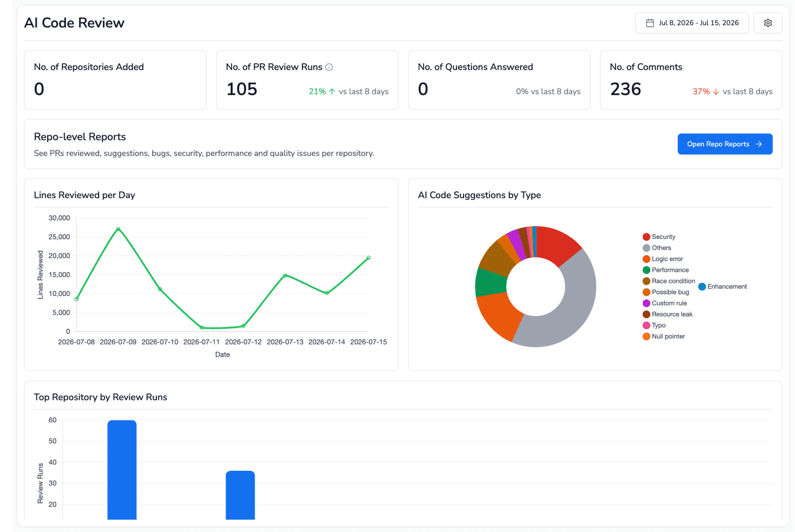The height and width of the screenshot is (532, 795).
Task: Toggle the Security legend swatch
Action: (646, 237)
